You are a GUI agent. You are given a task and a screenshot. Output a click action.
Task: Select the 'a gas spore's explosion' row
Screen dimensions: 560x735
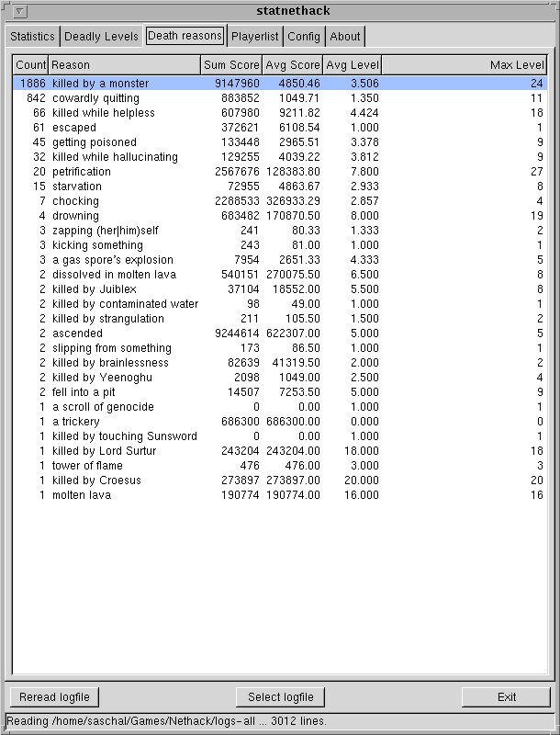tap(280, 260)
